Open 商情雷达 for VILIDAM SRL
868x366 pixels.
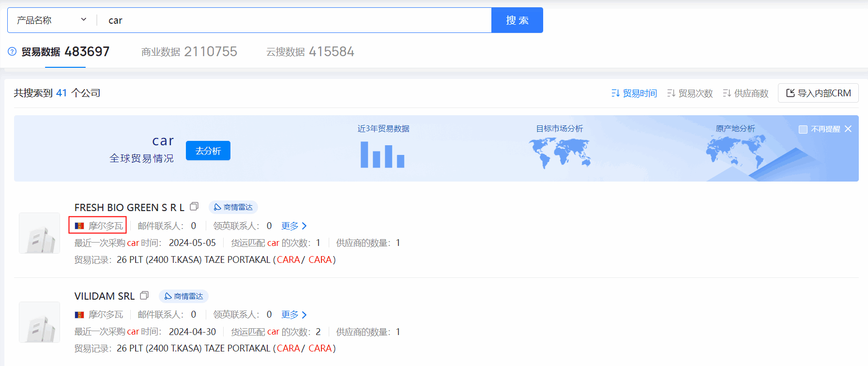point(183,296)
